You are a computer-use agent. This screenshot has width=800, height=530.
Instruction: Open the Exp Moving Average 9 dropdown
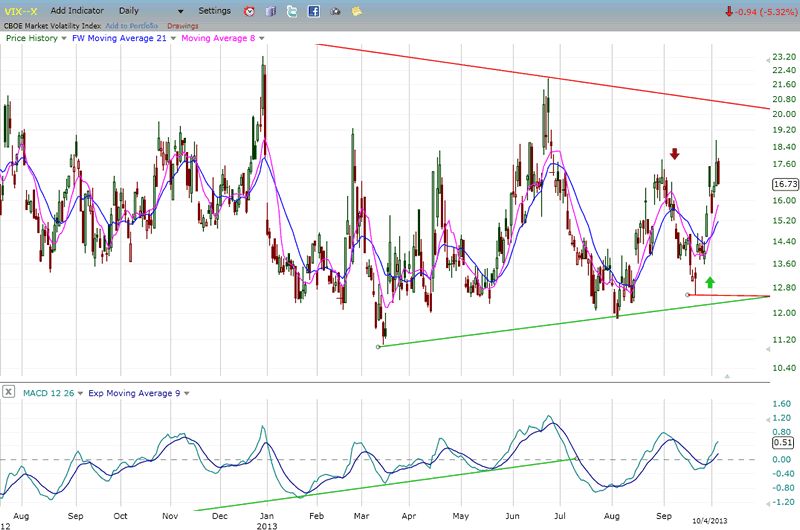coord(184,393)
